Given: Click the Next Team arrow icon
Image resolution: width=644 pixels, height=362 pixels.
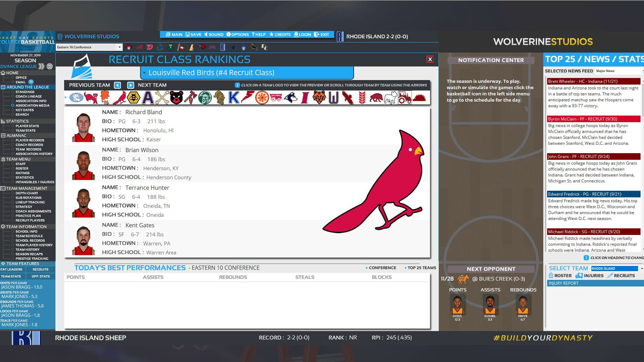Looking at the screenshot, I should click(131, 85).
